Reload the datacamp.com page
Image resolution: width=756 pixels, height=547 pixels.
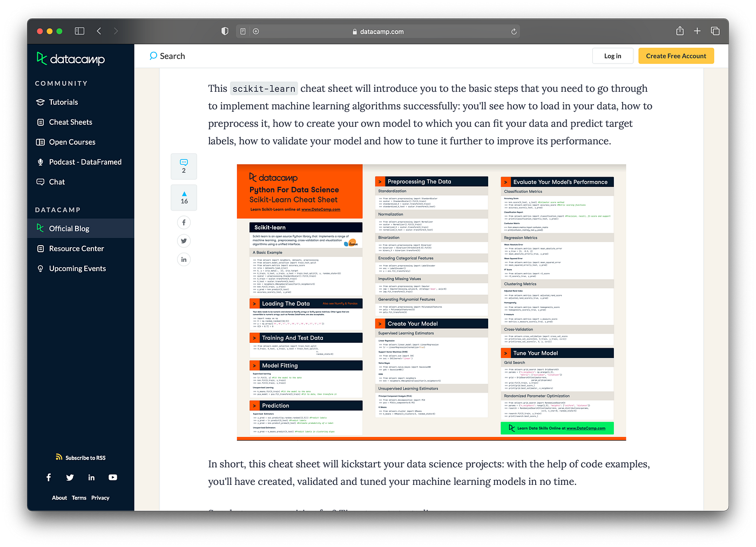point(514,31)
